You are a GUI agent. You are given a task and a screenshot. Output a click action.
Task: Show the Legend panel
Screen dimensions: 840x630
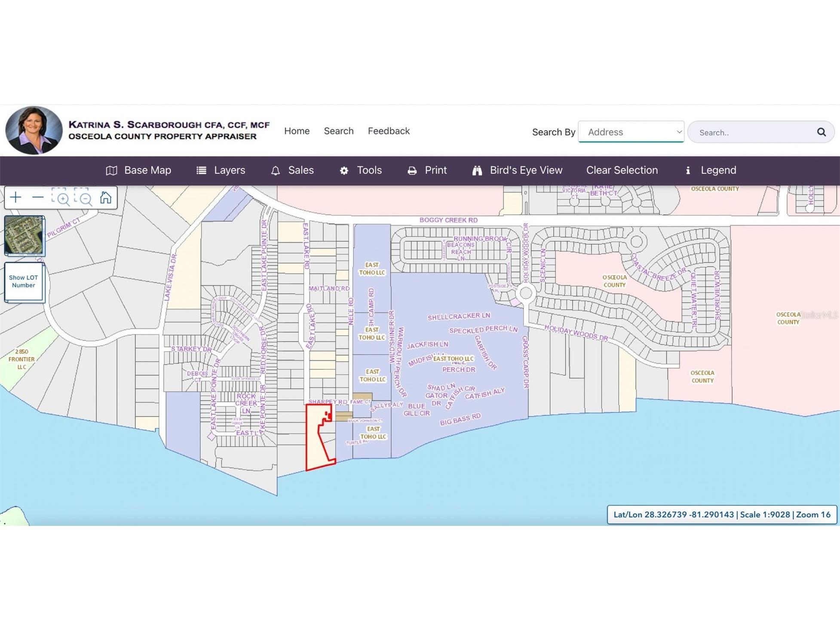(710, 170)
